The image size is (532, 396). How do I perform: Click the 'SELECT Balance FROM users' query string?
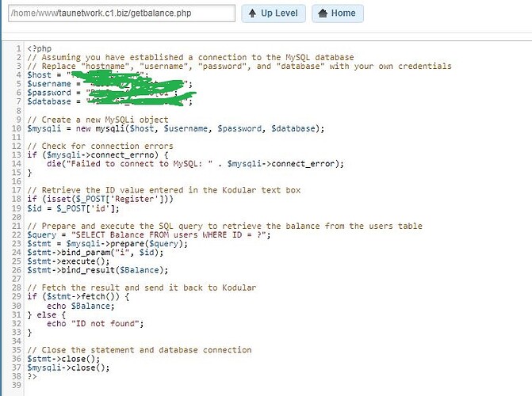(168, 235)
